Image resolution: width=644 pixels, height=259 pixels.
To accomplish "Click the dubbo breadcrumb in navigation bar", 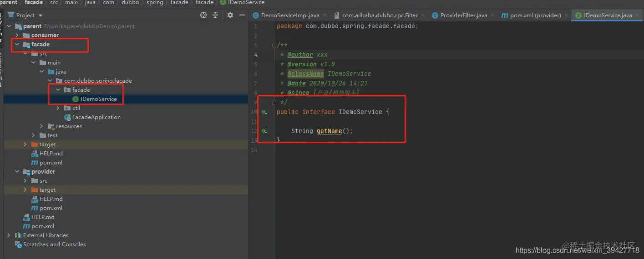I will [130, 2].
